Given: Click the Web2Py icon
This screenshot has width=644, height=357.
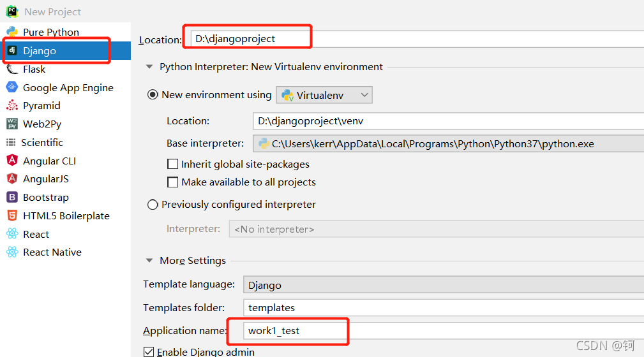Looking at the screenshot, I should coord(12,124).
